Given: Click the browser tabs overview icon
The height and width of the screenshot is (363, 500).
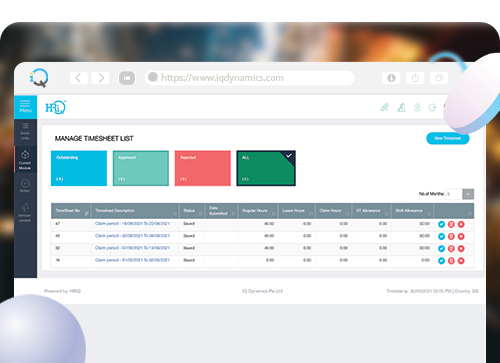Looking at the screenshot, I should coord(439,78).
